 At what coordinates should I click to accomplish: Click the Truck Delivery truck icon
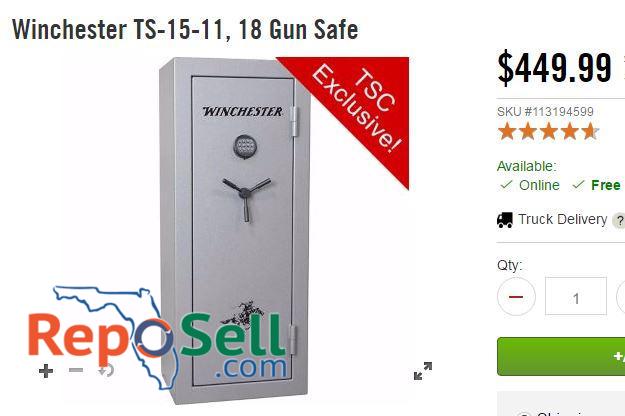click(505, 220)
